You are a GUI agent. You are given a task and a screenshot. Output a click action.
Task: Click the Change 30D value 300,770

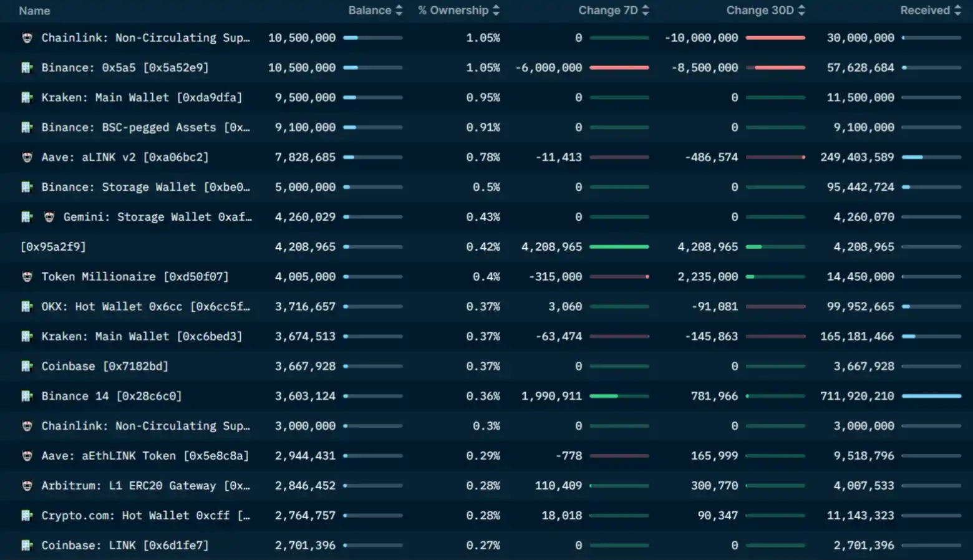point(714,486)
